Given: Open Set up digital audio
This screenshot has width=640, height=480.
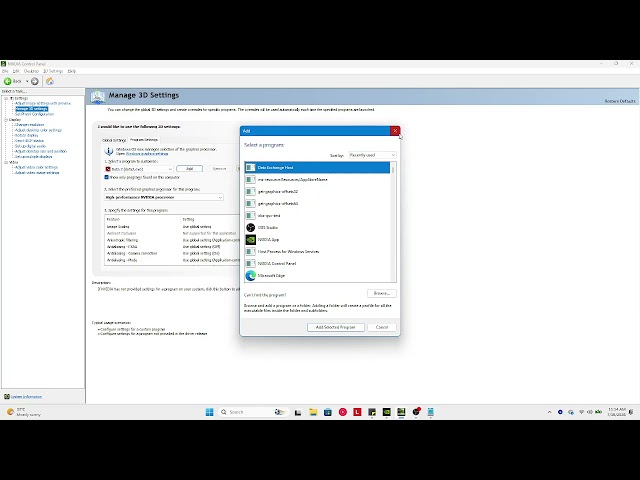Looking at the screenshot, I should click(30, 146).
